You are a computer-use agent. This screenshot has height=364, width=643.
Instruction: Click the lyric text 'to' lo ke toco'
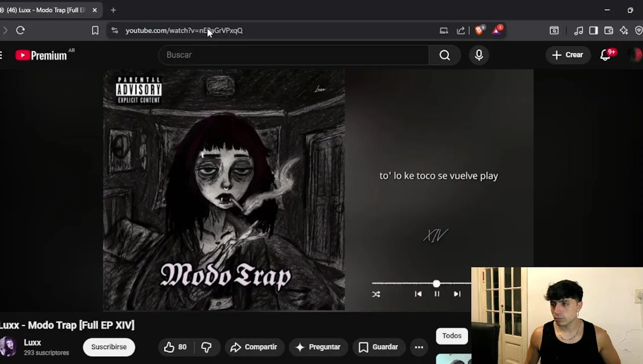439,176
